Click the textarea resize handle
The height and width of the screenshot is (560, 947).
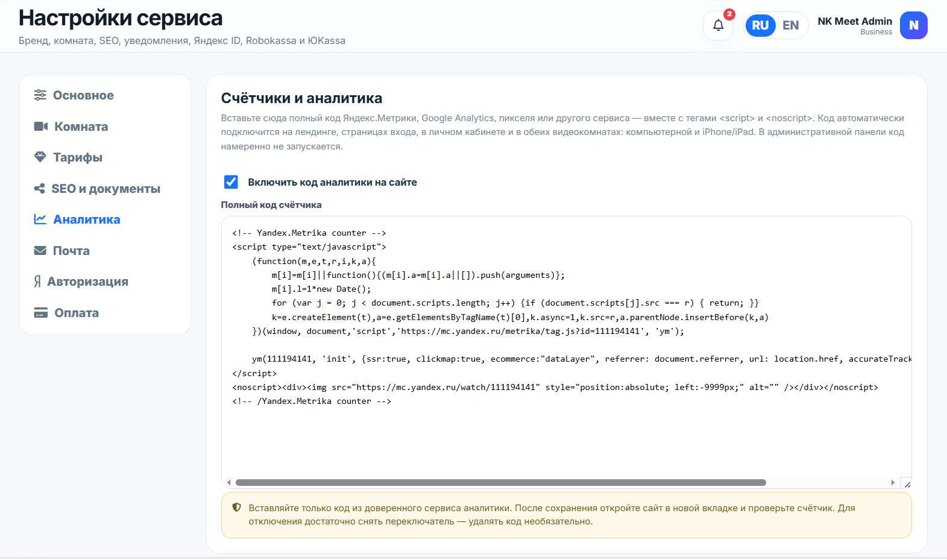(x=907, y=483)
